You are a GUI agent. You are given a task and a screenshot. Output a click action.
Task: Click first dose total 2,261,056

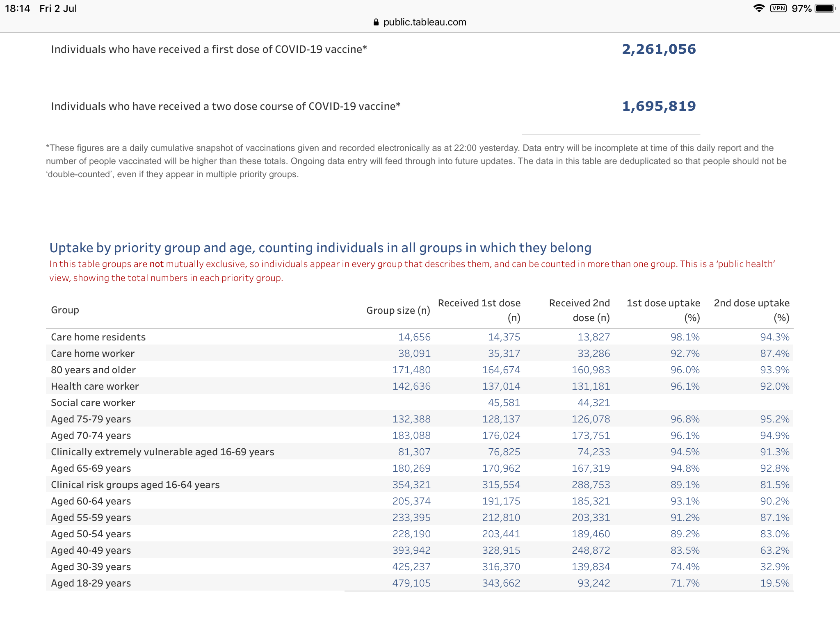click(659, 49)
